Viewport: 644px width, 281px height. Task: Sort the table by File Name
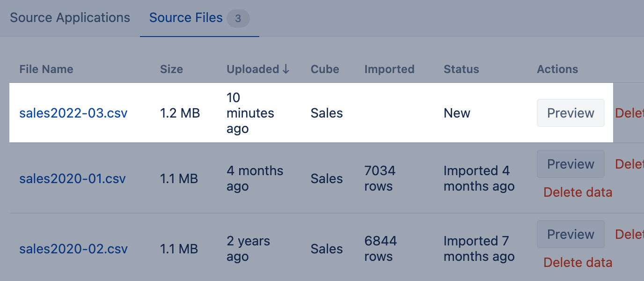(46, 69)
